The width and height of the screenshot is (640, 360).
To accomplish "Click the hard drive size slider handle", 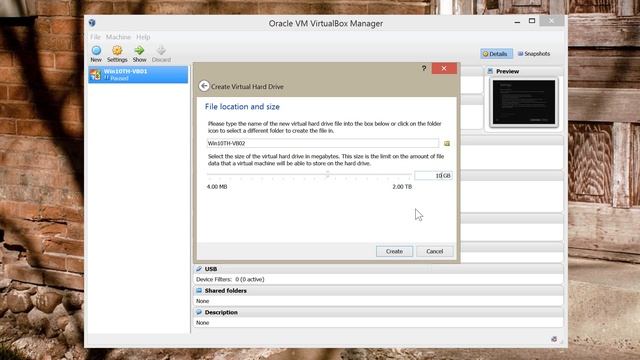I will click(327, 175).
